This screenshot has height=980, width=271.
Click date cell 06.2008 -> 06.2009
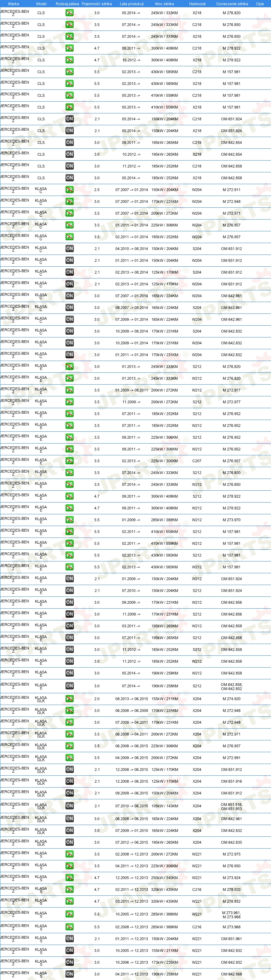[131, 711]
